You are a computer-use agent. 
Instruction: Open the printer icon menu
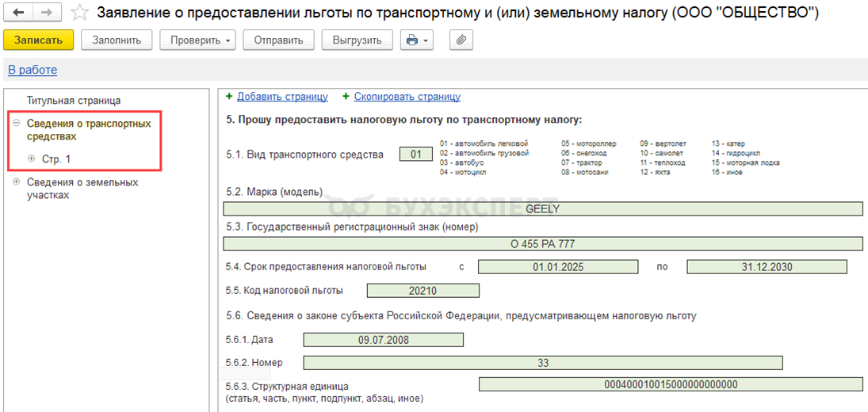click(417, 40)
